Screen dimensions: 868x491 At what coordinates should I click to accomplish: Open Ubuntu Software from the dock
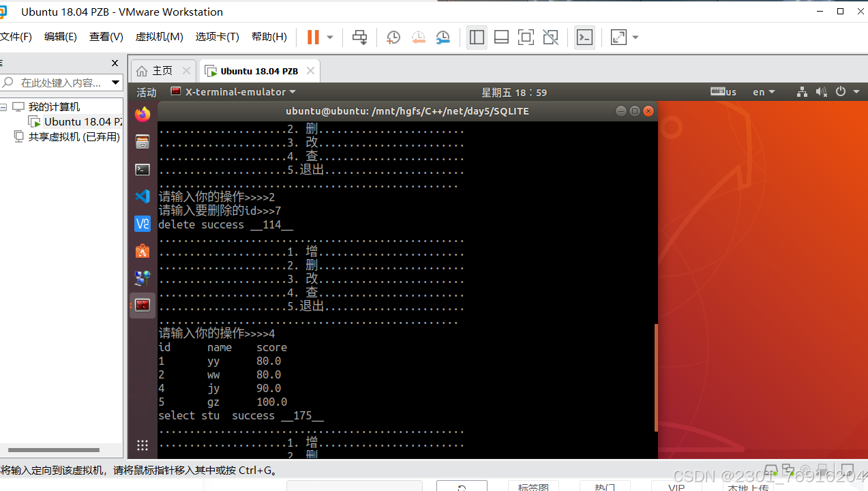point(143,251)
